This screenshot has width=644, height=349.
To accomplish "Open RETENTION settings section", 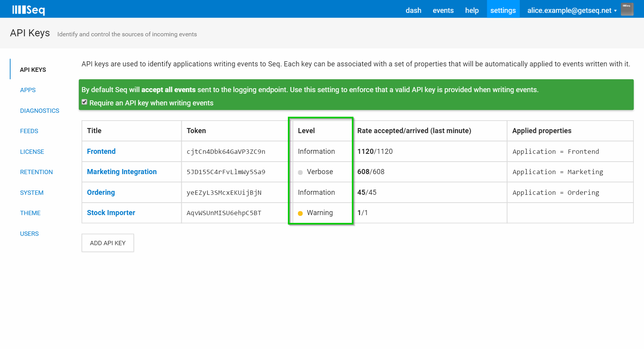I will point(36,172).
